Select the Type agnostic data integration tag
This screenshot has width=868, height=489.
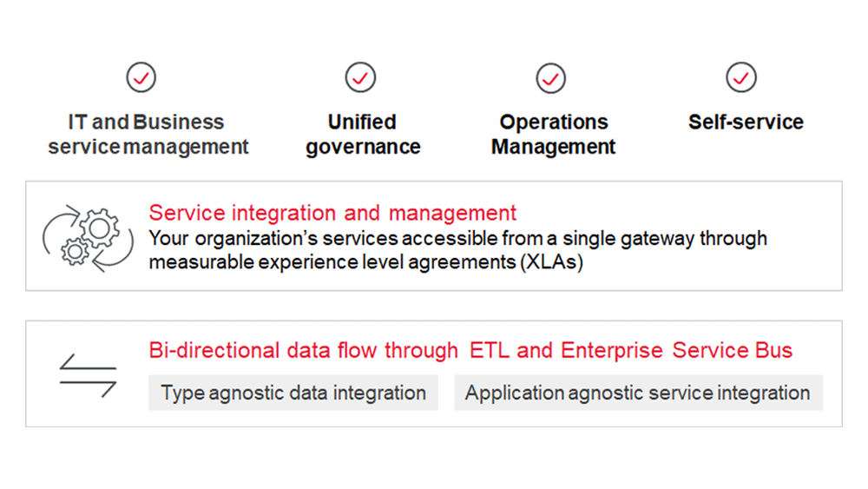pos(293,393)
